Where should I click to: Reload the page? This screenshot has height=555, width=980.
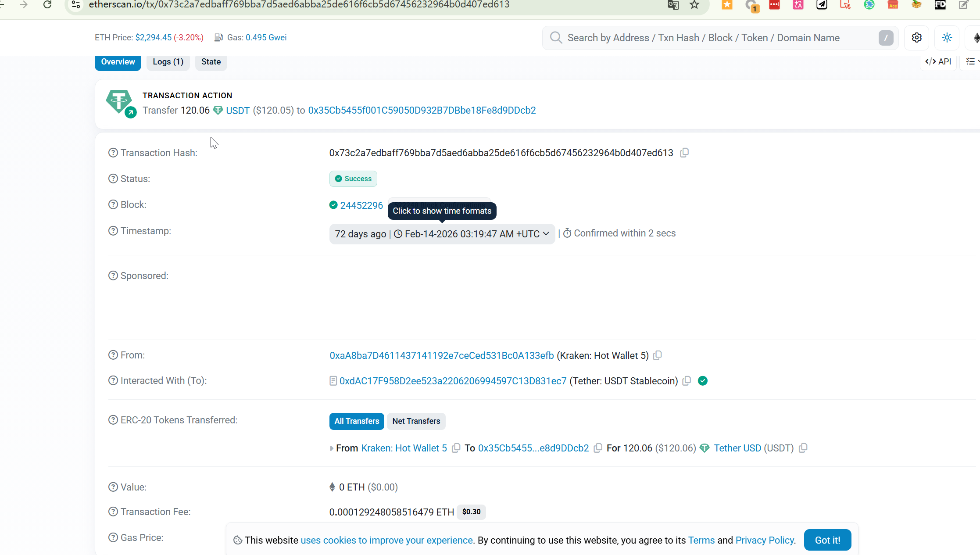pos(47,5)
